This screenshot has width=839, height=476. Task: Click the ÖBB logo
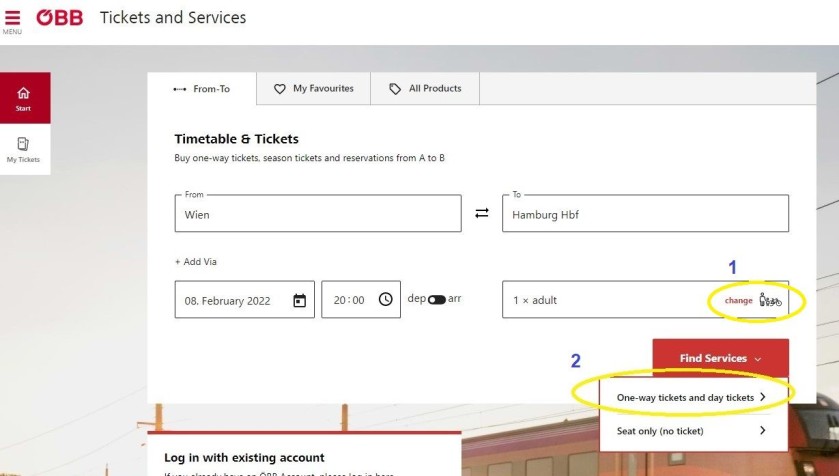[59, 18]
